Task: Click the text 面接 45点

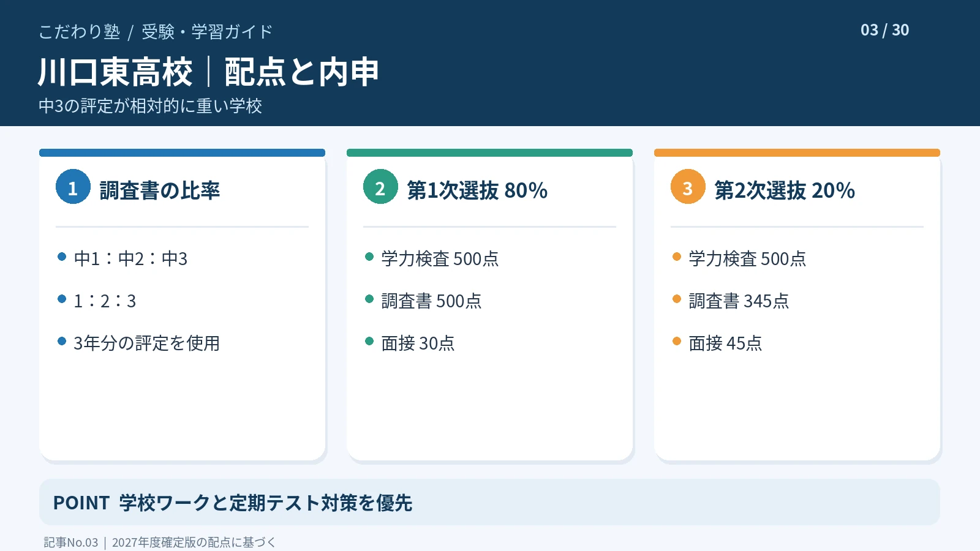Action: [x=725, y=343]
